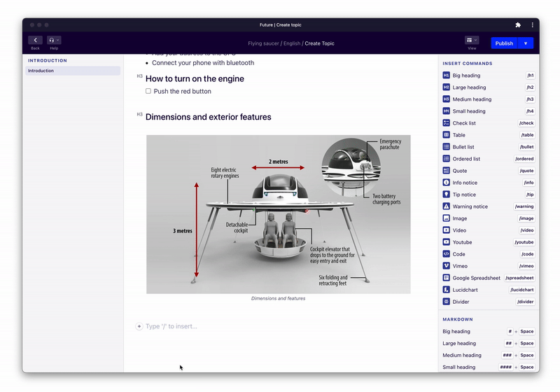Click the /check shortcut tag
Screen dimensions: 560x392
526,122
